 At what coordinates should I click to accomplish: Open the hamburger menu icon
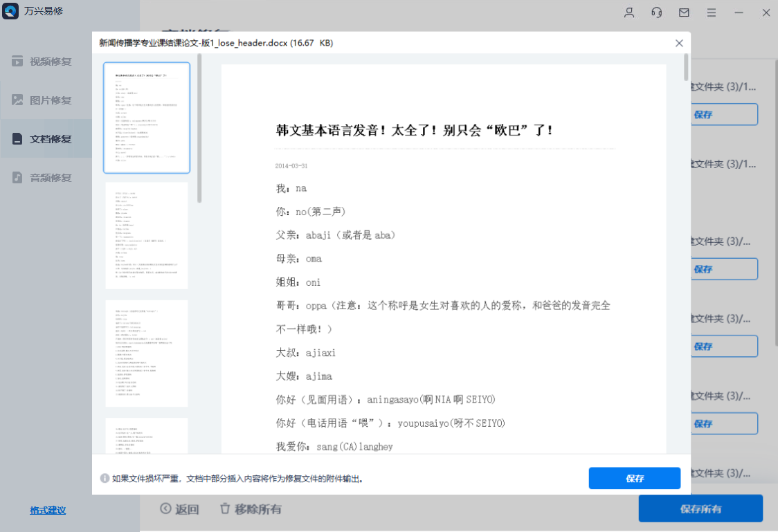coord(712,12)
